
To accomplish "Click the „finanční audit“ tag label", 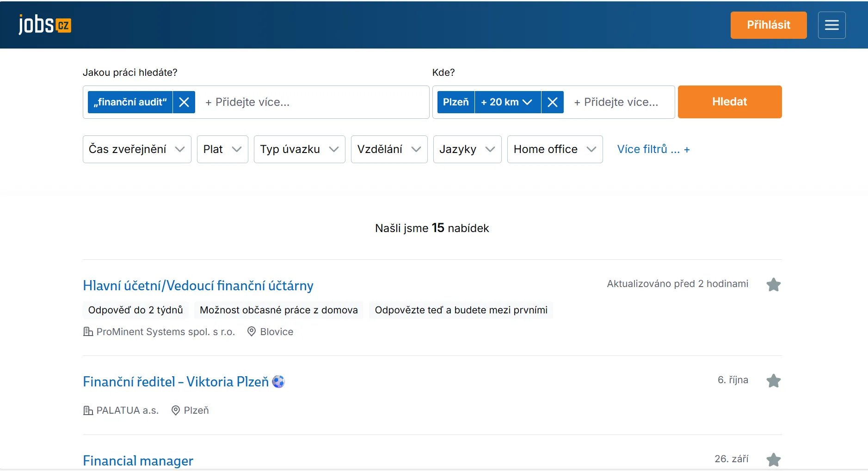I will pos(130,102).
